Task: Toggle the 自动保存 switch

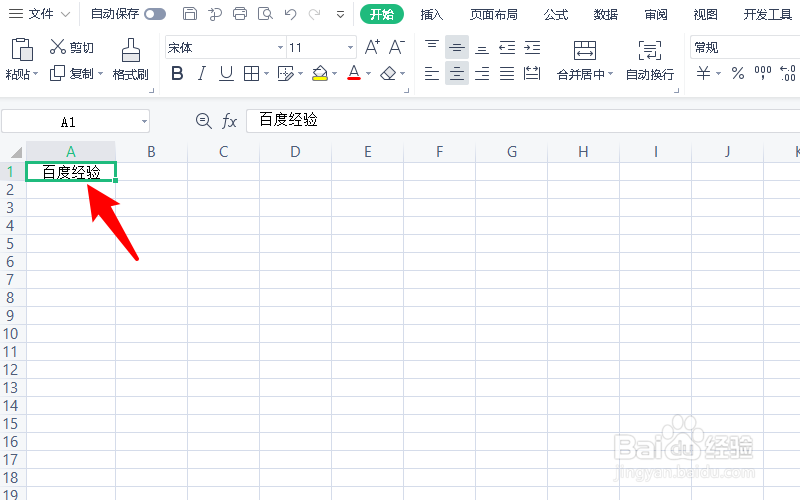Action: coord(155,14)
